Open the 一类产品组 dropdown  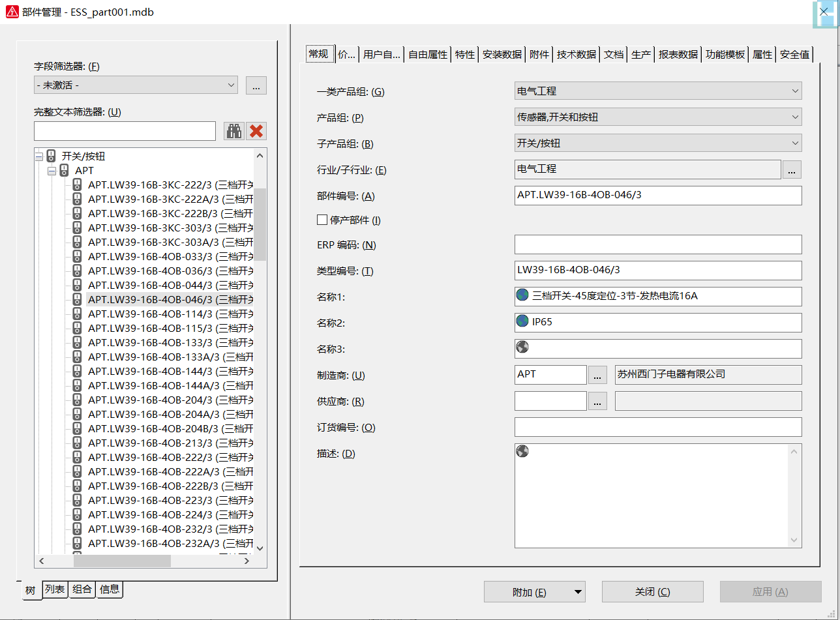[x=794, y=91]
